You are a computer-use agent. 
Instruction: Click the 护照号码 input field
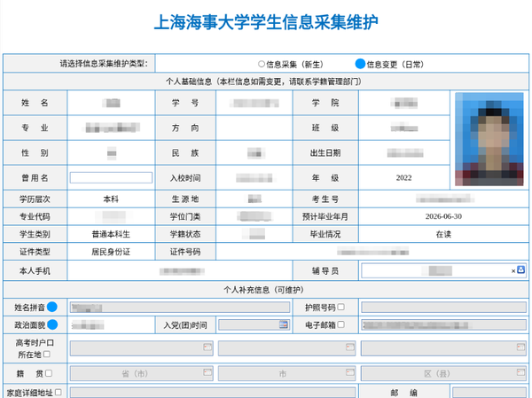tap(443, 308)
